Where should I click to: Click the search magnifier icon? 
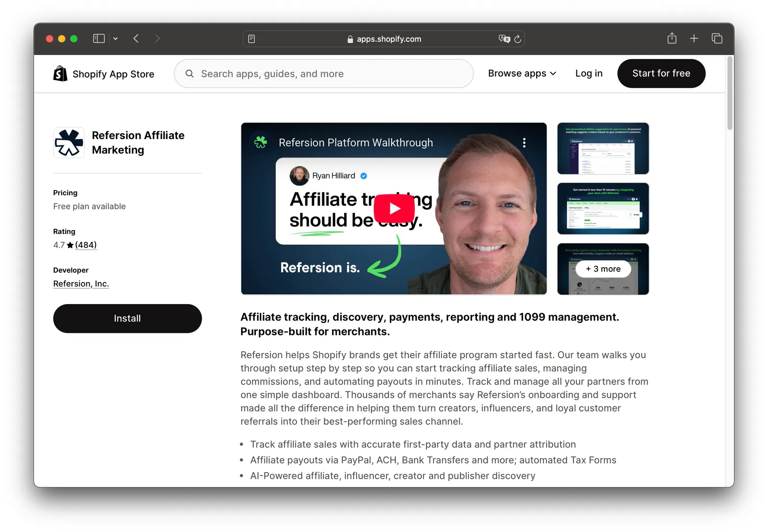tap(190, 73)
